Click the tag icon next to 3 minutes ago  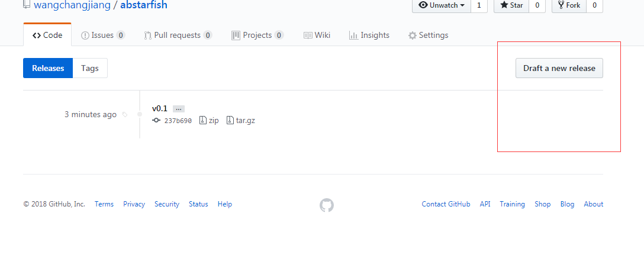click(x=125, y=115)
